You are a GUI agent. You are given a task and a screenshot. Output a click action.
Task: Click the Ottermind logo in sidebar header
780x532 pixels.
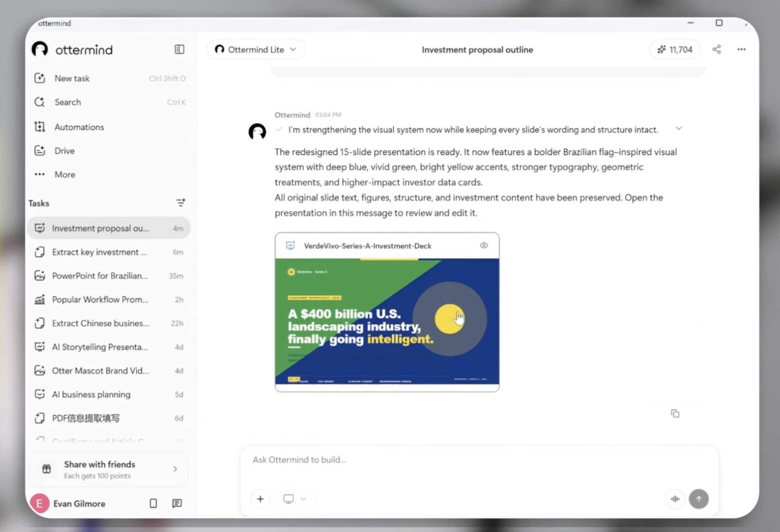pos(40,49)
